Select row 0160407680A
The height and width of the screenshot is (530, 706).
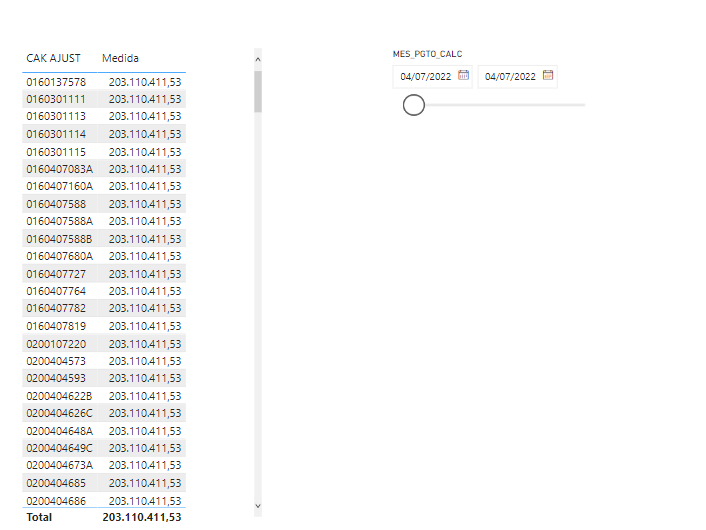(104, 256)
